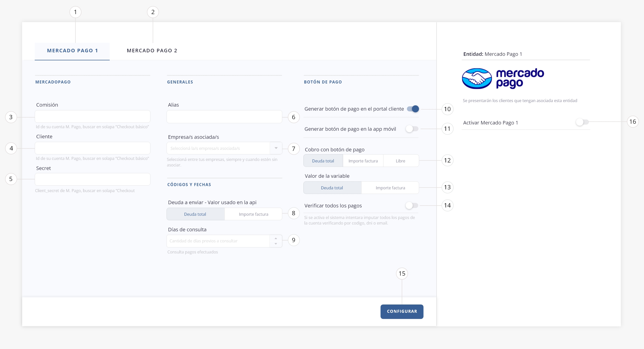Open the Empresa/s asociada/s dropdown arrow
Screen dimensions: 644x349
pos(276,148)
